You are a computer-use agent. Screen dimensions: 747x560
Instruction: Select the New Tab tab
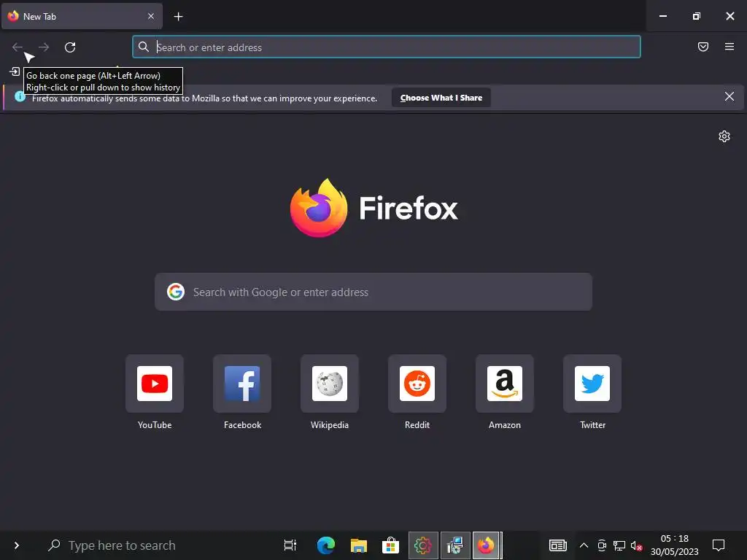pyautogui.click(x=82, y=17)
